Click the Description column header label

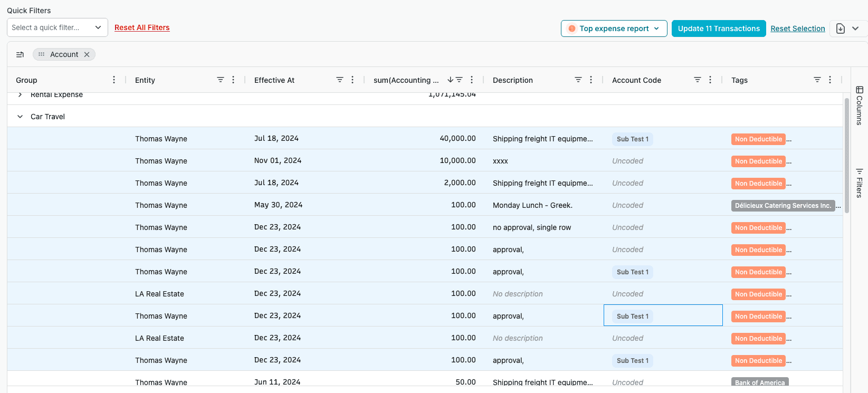pyautogui.click(x=513, y=80)
